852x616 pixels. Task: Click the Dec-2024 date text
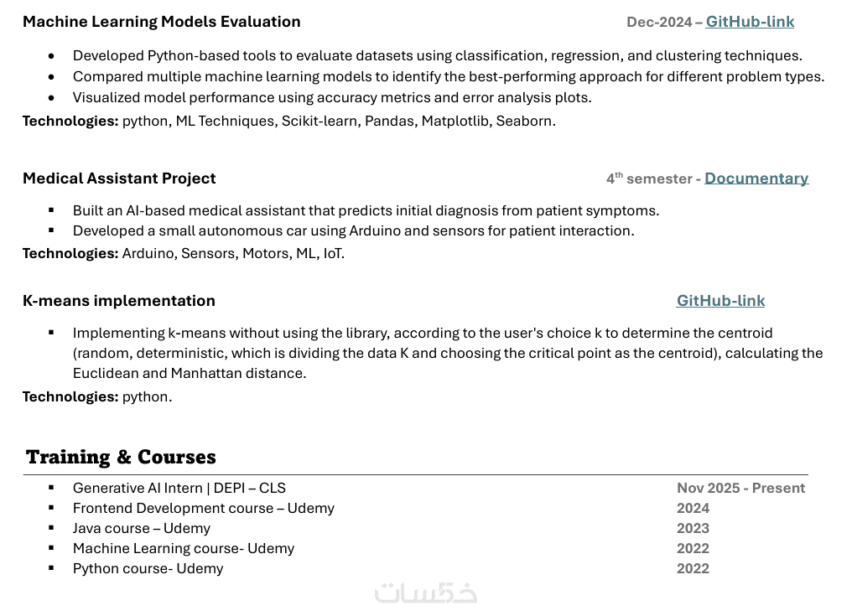coord(659,23)
